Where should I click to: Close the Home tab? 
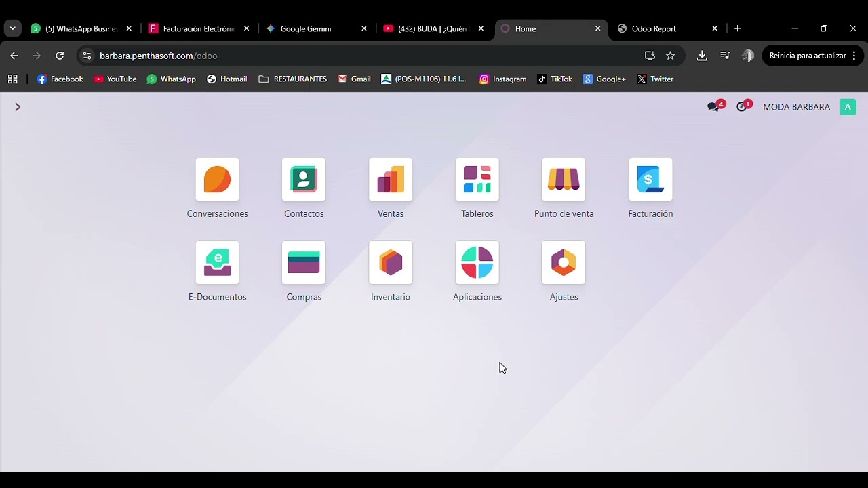(x=597, y=28)
